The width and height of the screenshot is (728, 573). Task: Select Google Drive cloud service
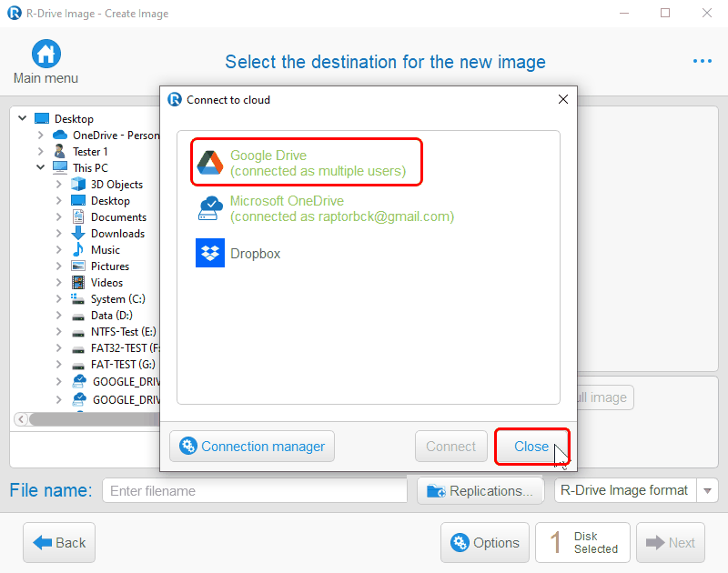tap(307, 163)
